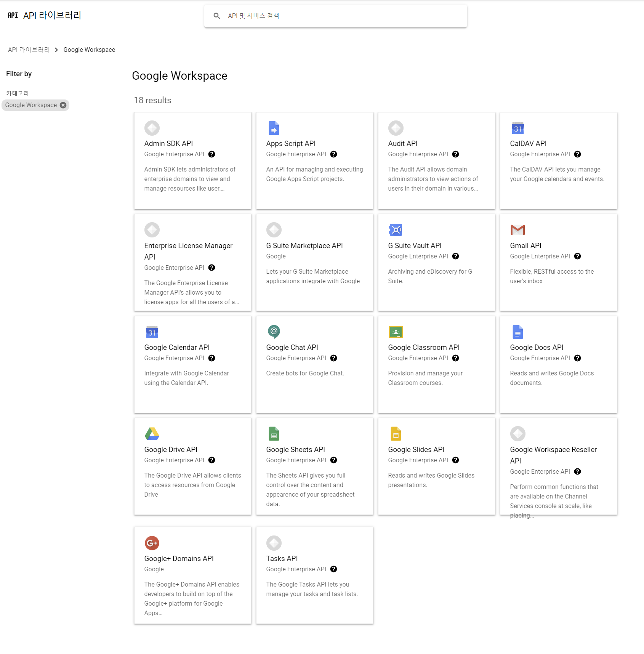The width and height of the screenshot is (644, 654).
Task: Click 'Reads and writes Google Slides presentations.' text
Action: (431, 480)
